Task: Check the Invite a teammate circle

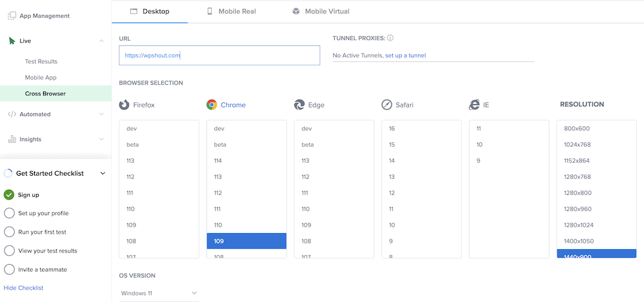Action: (x=9, y=270)
